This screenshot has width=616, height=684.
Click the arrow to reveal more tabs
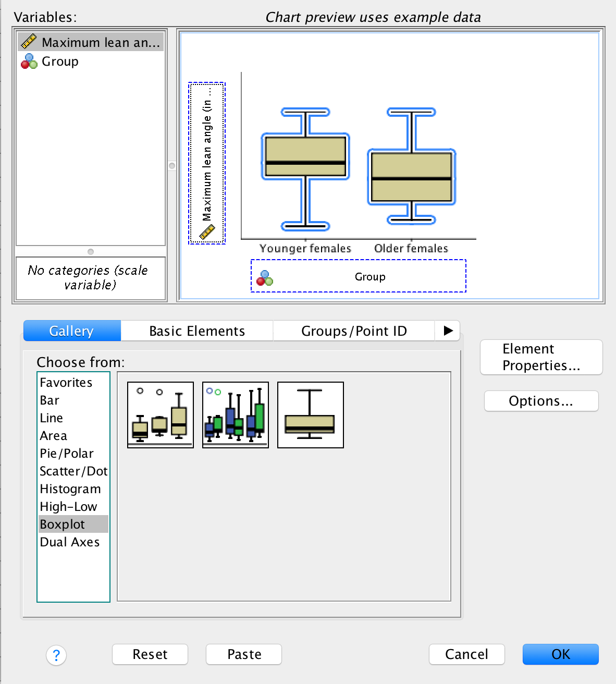447,331
